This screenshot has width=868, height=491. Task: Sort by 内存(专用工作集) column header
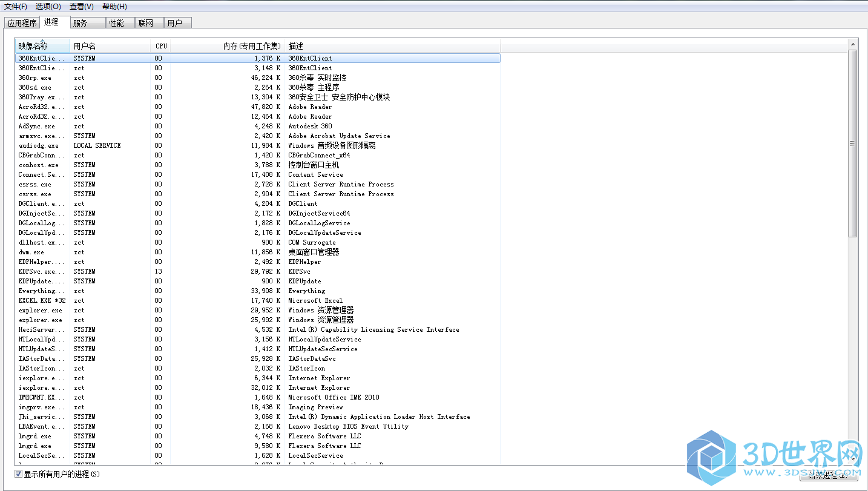tap(228, 46)
